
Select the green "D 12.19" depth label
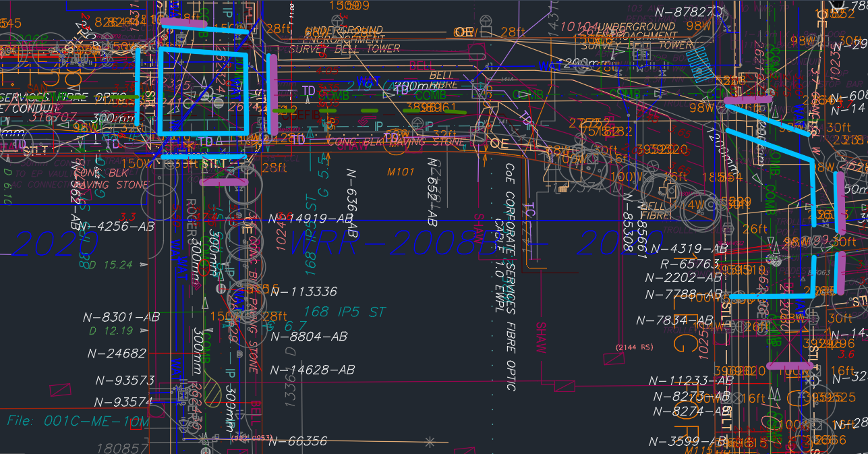point(111,331)
